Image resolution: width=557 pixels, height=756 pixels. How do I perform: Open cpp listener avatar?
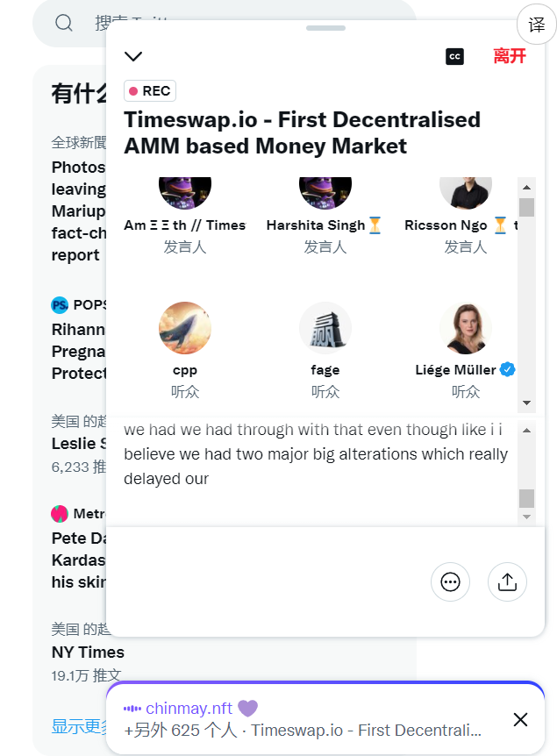[x=185, y=328]
